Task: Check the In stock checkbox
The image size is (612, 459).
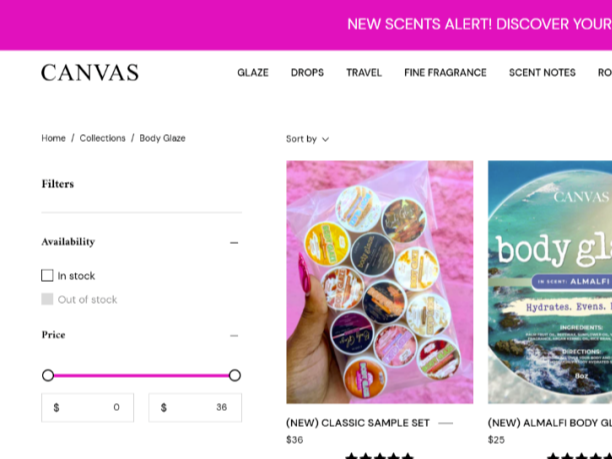Action: (47, 275)
